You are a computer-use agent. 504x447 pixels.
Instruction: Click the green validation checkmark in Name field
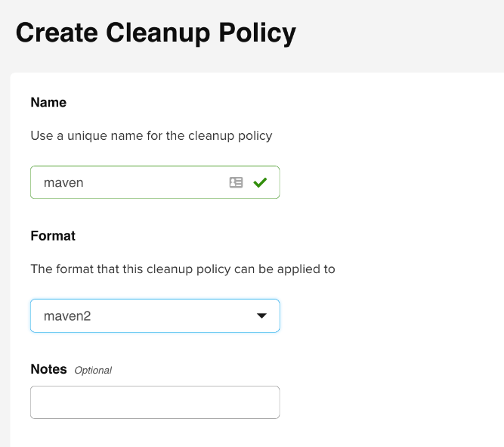pyautogui.click(x=260, y=182)
